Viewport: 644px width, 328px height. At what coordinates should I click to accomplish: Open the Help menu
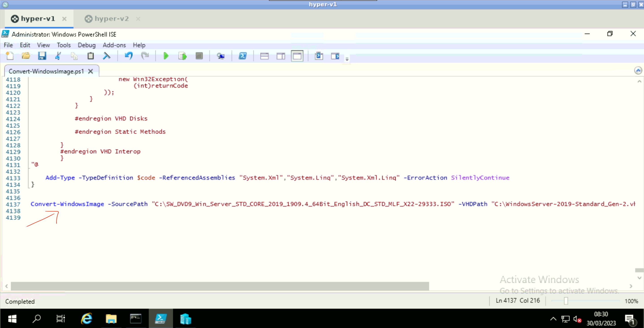pyautogui.click(x=139, y=45)
